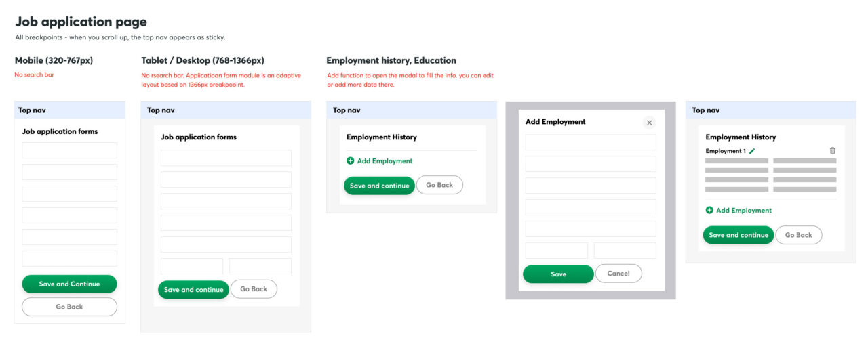Image resolution: width=868 pixels, height=344 pixels.
Task: Click Add Employment link in middle Employment History card
Action: [x=384, y=161]
